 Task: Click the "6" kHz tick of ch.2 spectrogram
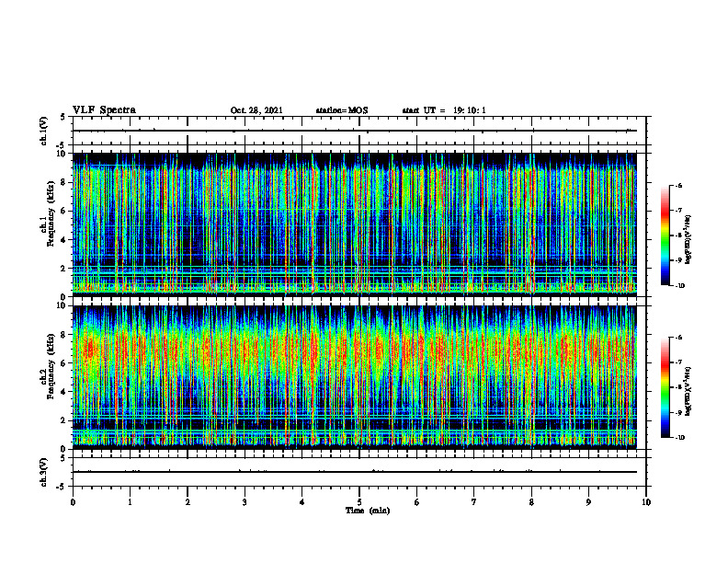pos(63,363)
